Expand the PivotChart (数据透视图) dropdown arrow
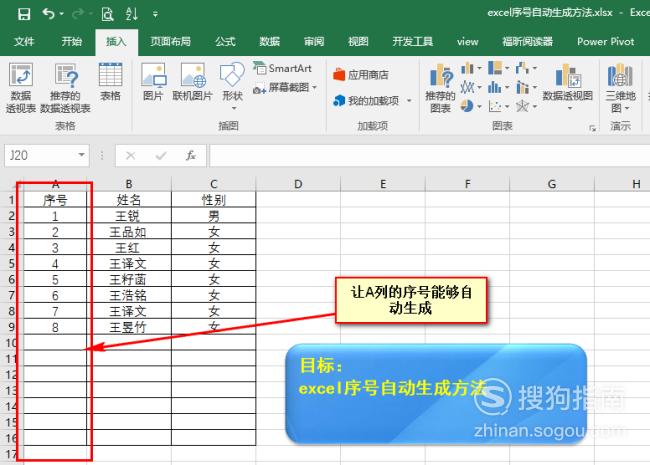This screenshot has height=465, width=650. pos(570,109)
